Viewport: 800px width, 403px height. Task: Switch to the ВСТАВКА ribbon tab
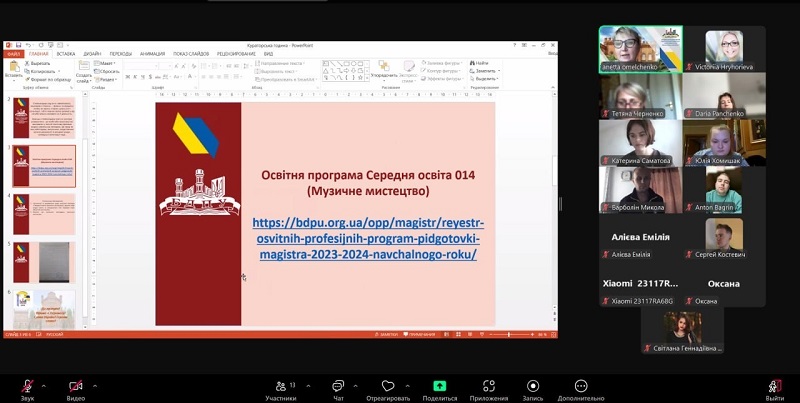coord(66,54)
